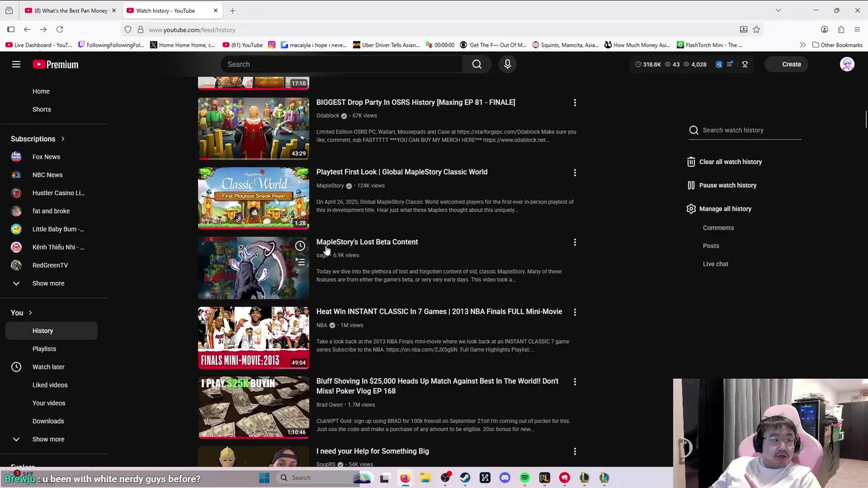Bookmark this page with the star icon
The height and width of the screenshot is (488, 868).
756,29
